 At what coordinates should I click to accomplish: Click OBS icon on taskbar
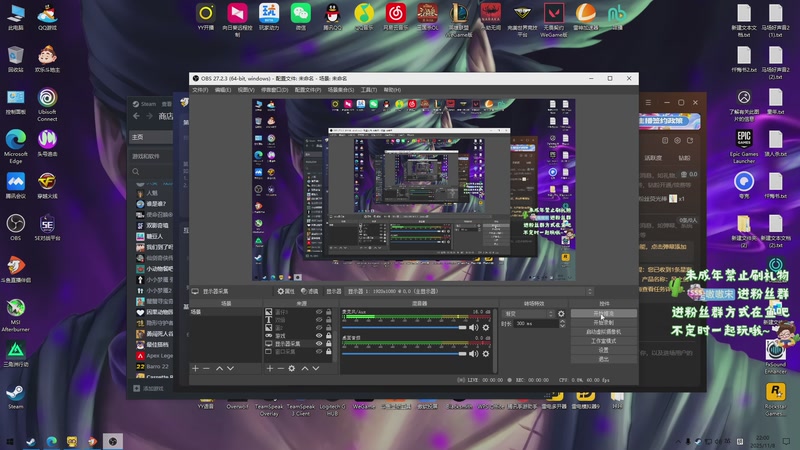tap(113, 441)
